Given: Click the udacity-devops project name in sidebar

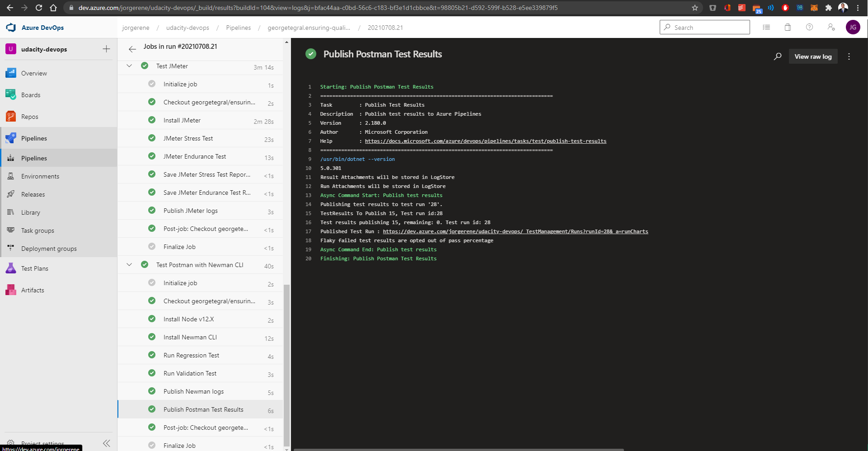Looking at the screenshot, I should click(44, 49).
